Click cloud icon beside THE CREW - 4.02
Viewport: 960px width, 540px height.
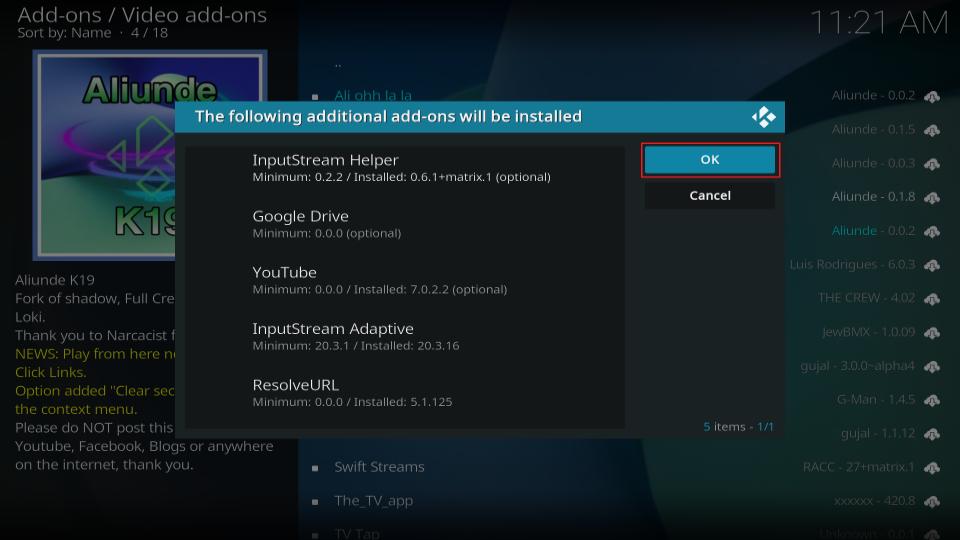pyautogui.click(x=932, y=299)
